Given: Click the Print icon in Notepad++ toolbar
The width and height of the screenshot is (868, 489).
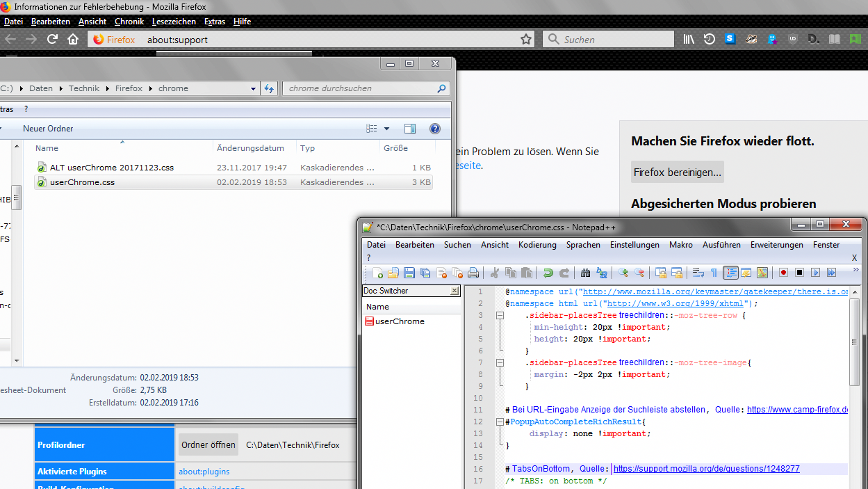Looking at the screenshot, I should tap(473, 273).
